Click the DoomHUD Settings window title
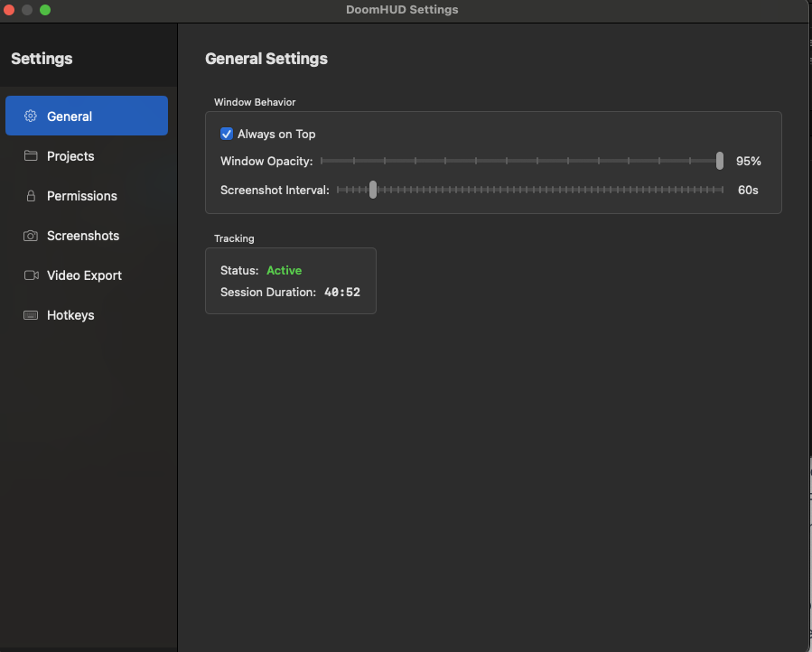 tap(402, 10)
